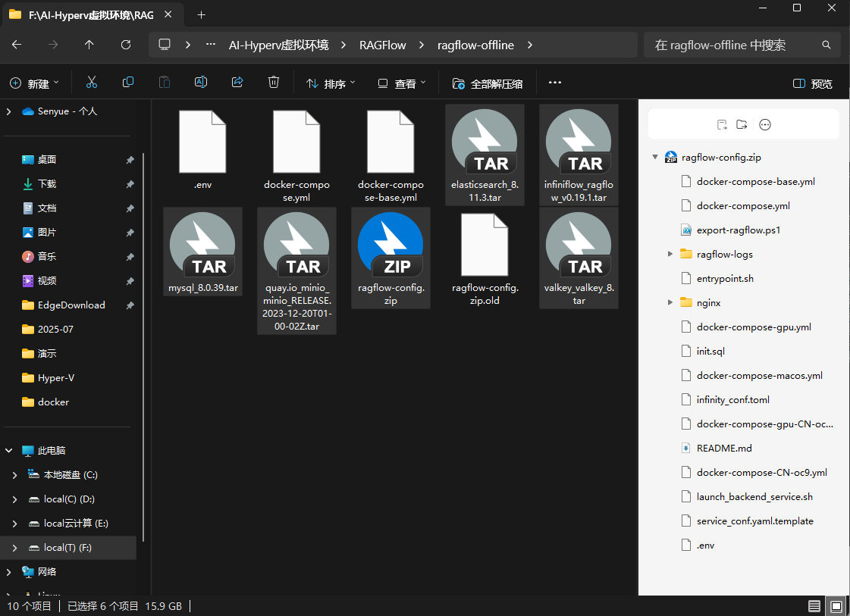Open the EdgeDownload folder in sidebar

click(71, 305)
